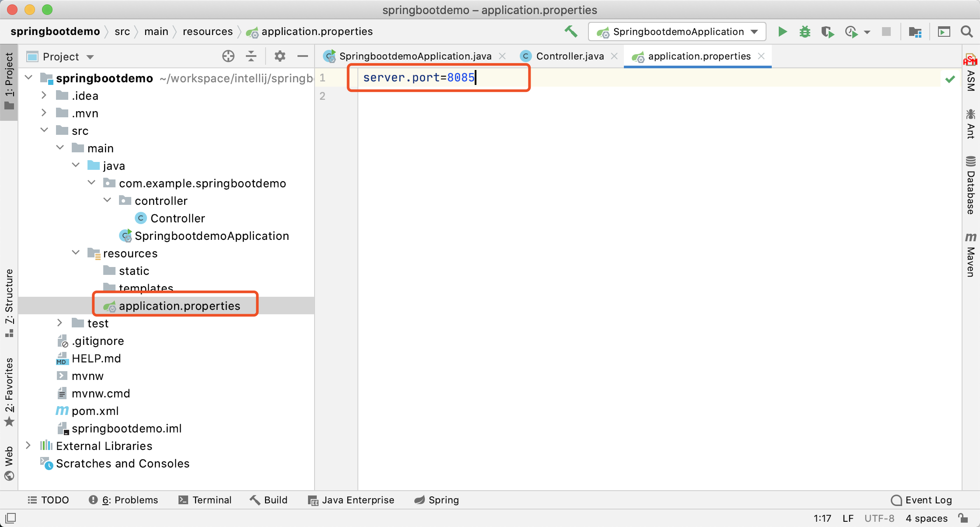Expand the .idea folder
Viewport: 980px width, 527px height.
coord(44,95)
